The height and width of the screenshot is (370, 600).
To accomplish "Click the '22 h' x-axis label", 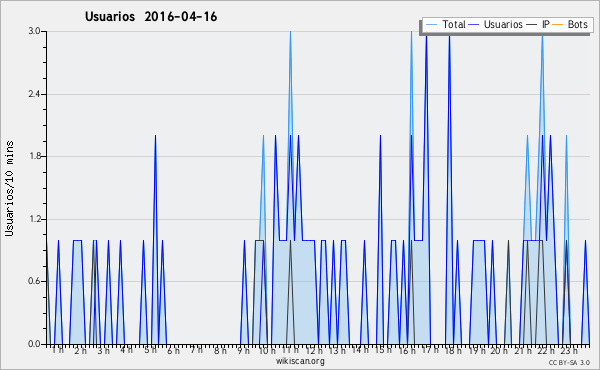I will point(546,350).
